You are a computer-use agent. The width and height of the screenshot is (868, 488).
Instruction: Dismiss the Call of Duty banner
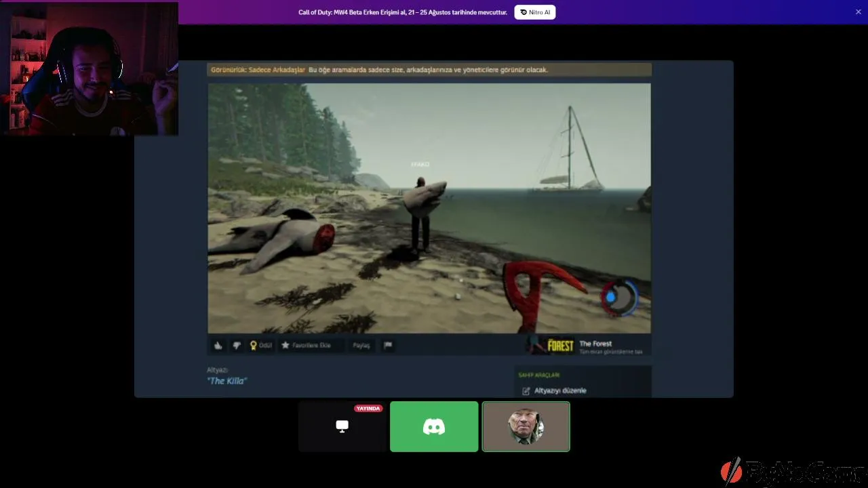coord(858,12)
